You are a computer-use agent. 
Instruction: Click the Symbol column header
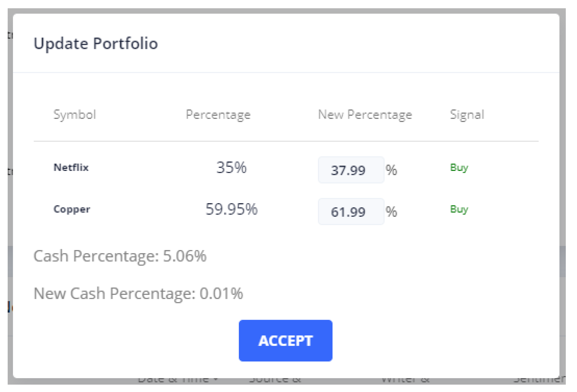click(75, 115)
